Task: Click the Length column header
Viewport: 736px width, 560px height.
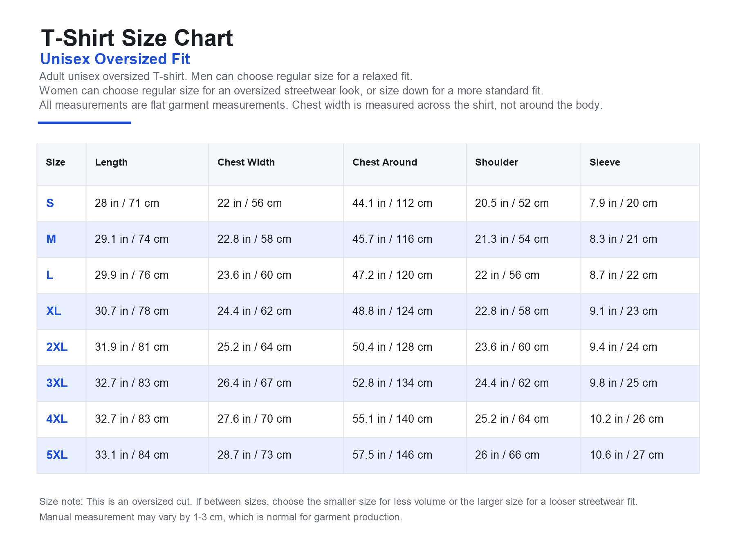Action: click(x=111, y=162)
